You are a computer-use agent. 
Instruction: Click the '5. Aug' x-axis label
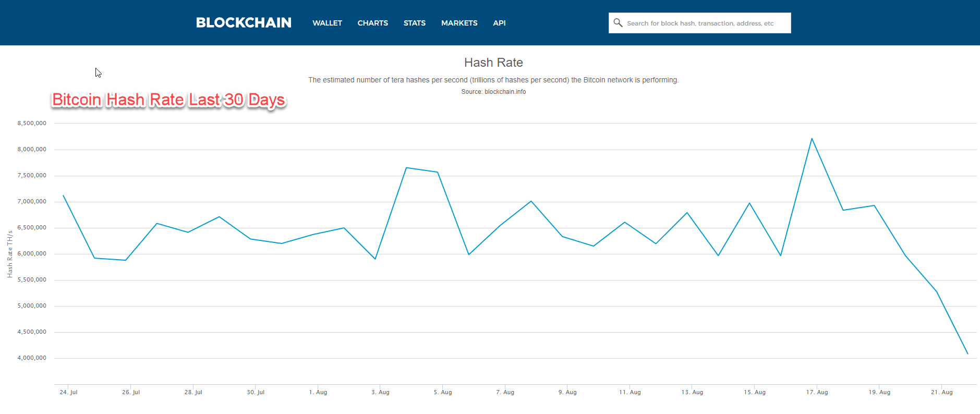click(443, 392)
